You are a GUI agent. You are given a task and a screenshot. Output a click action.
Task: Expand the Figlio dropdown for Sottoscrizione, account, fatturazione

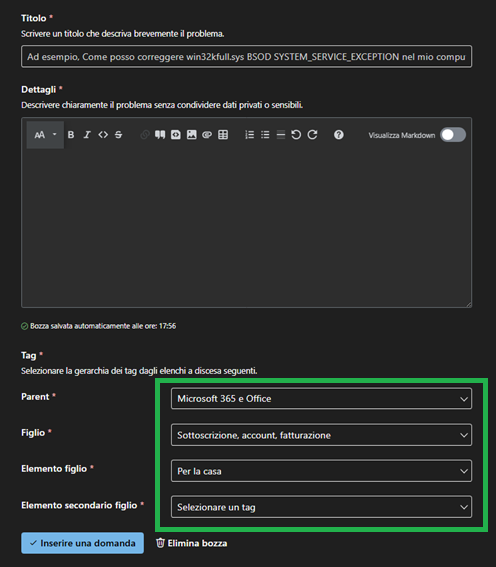[x=321, y=435]
